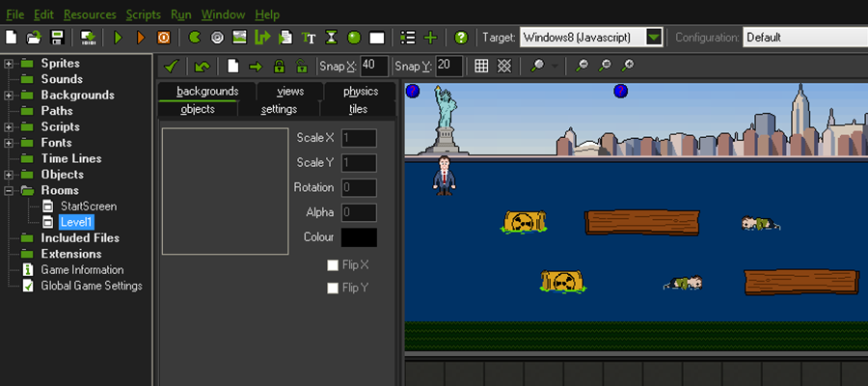Switch to the views tab
868x386 pixels.
[x=290, y=92]
